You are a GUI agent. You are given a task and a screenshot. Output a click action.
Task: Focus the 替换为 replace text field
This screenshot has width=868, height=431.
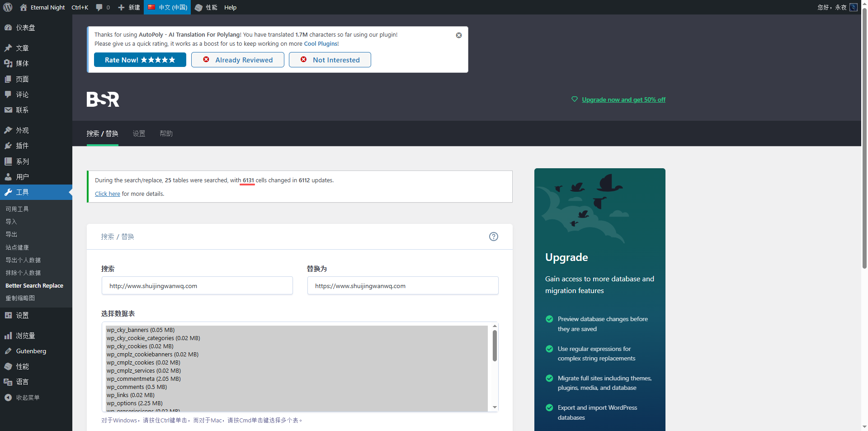[x=403, y=286]
